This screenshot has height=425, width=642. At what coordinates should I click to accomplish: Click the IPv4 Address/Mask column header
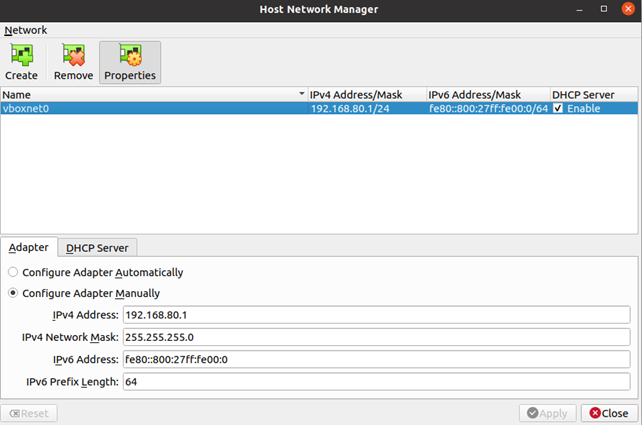point(367,95)
